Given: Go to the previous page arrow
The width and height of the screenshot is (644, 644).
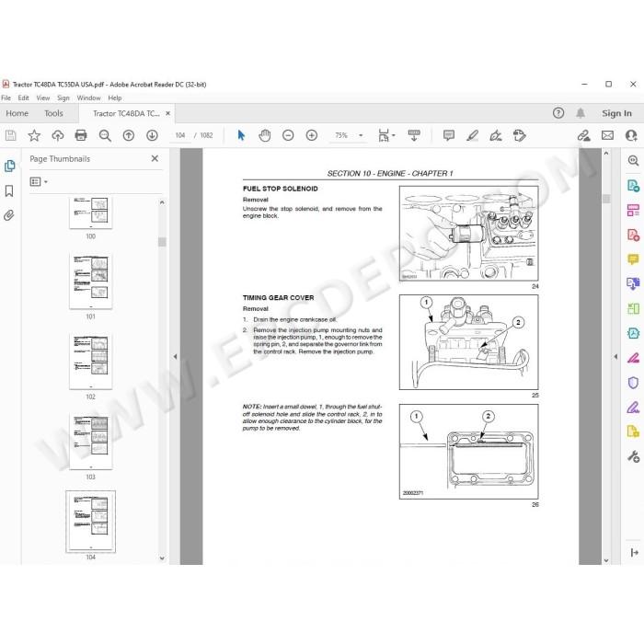Looking at the screenshot, I should point(129,135).
